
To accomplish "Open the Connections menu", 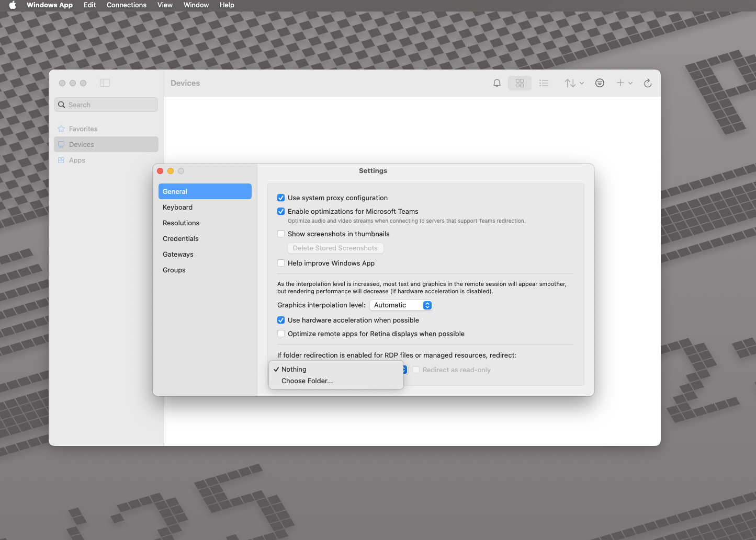I will coord(127,5).
